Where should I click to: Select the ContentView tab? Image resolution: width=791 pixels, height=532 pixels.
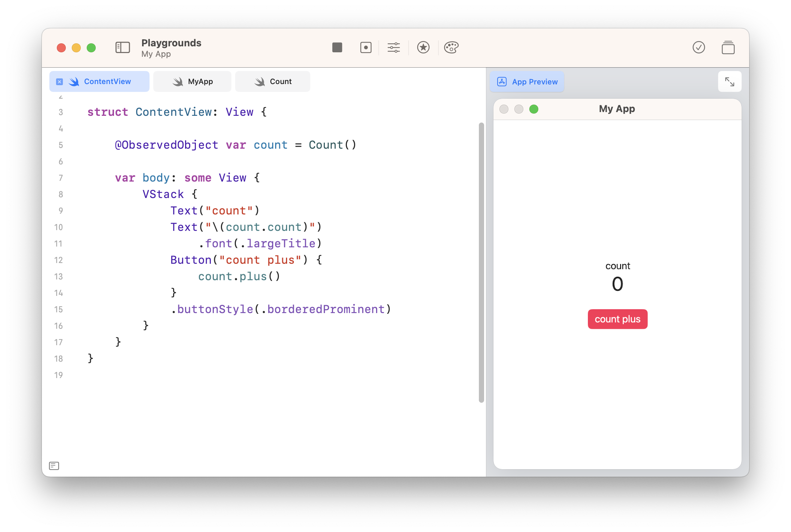107,81
